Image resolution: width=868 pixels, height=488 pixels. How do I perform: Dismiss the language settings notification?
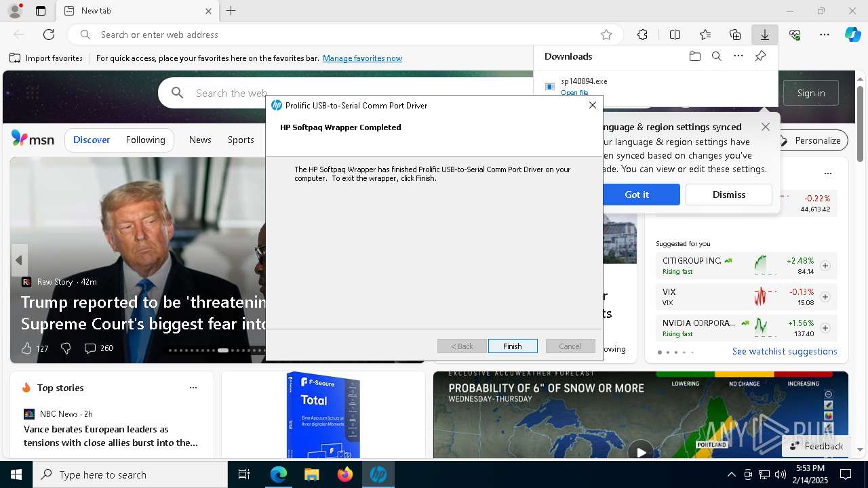(x=729, y=195)
